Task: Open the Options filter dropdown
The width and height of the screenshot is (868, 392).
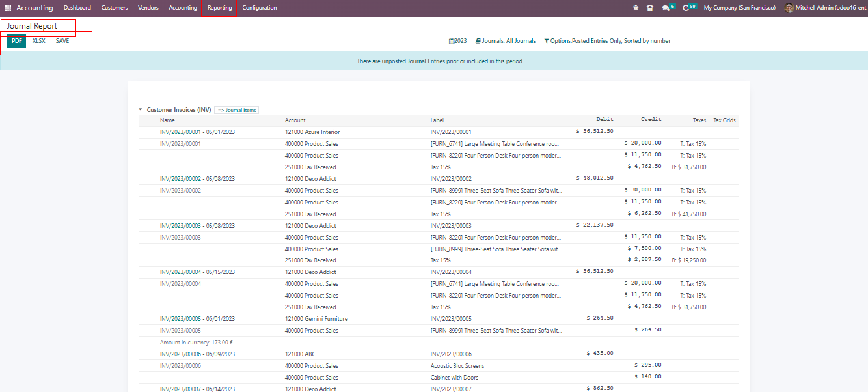Action: (x=607, y=41)
